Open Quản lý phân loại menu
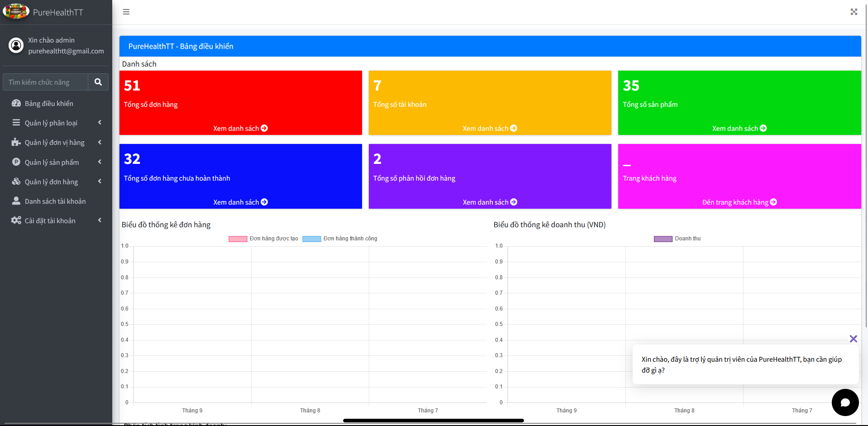Viewport: 868px width, 426px height. click(56, 123)
